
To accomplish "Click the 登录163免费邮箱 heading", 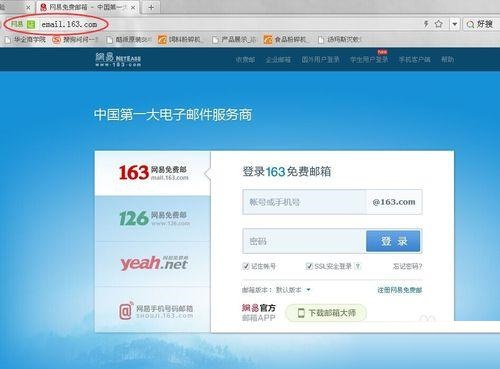I will (287, 172).
